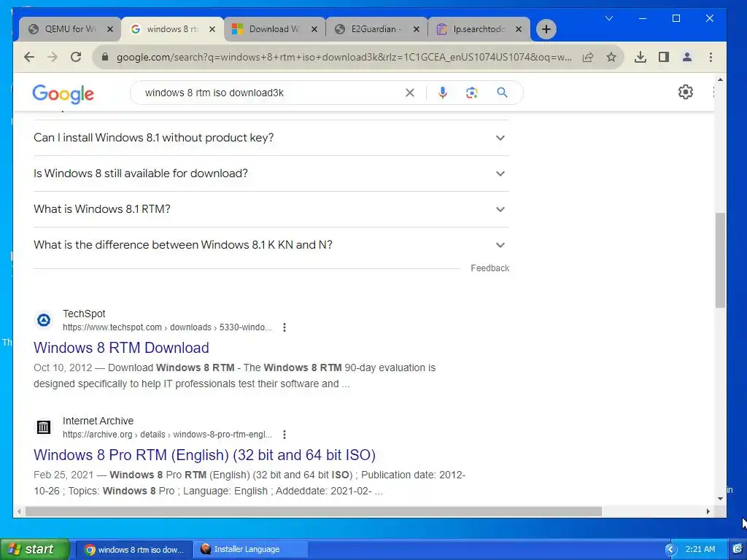The image size is (747, 560).
Task: Expand 'Can I install Windows 8.1 without product key?'
Action: (271, 138)
